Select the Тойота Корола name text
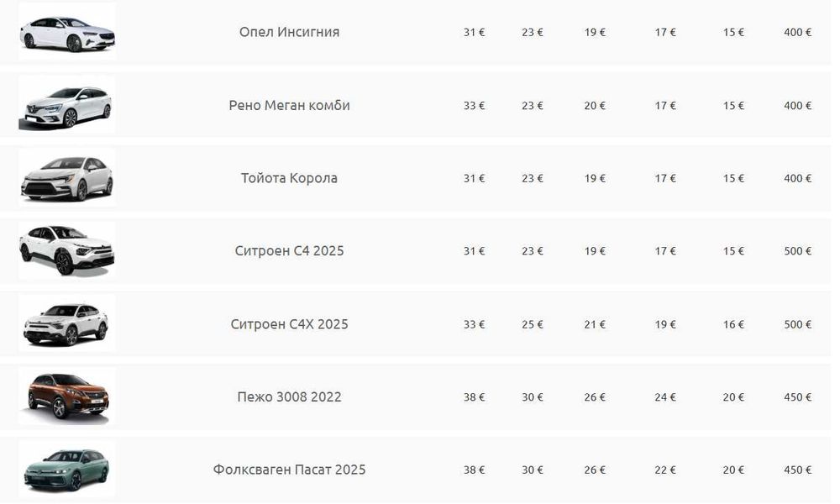Screen dimensions: 840x504 click(x=289, y=178)
